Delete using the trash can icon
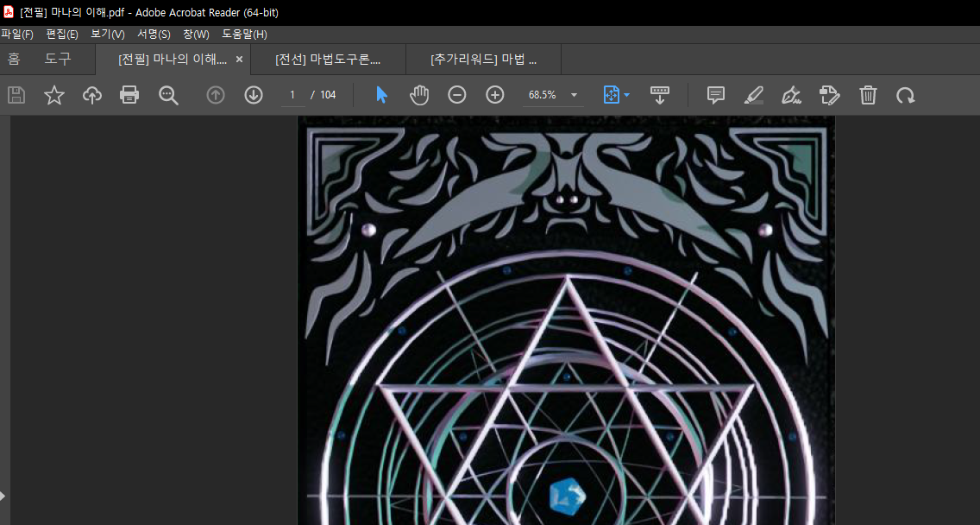Screen dimensions: 980x525 (868, 95)
